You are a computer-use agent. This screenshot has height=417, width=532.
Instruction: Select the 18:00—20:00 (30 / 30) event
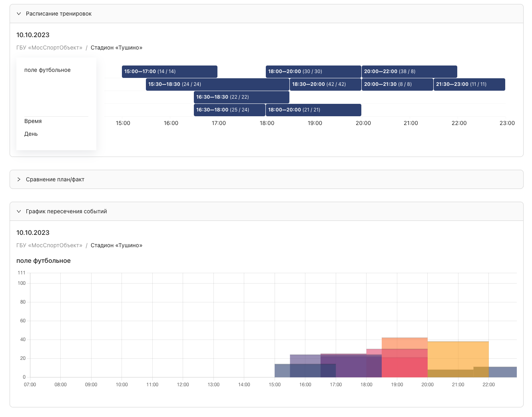click(x=313, y=71)
